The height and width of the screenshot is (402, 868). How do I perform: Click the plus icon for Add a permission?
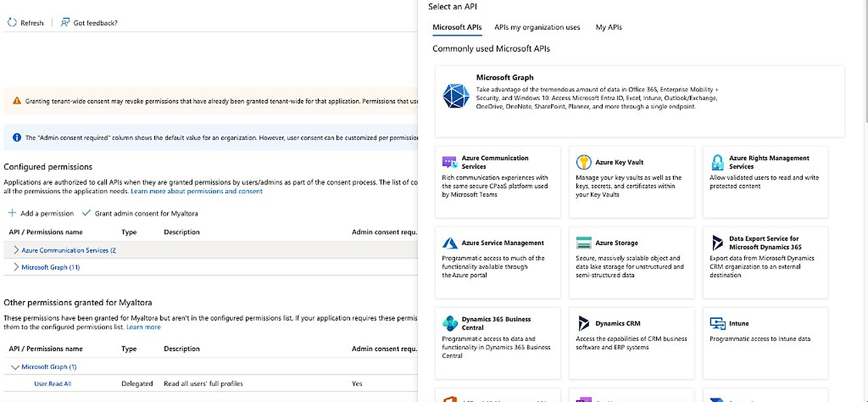coord(12,213)
